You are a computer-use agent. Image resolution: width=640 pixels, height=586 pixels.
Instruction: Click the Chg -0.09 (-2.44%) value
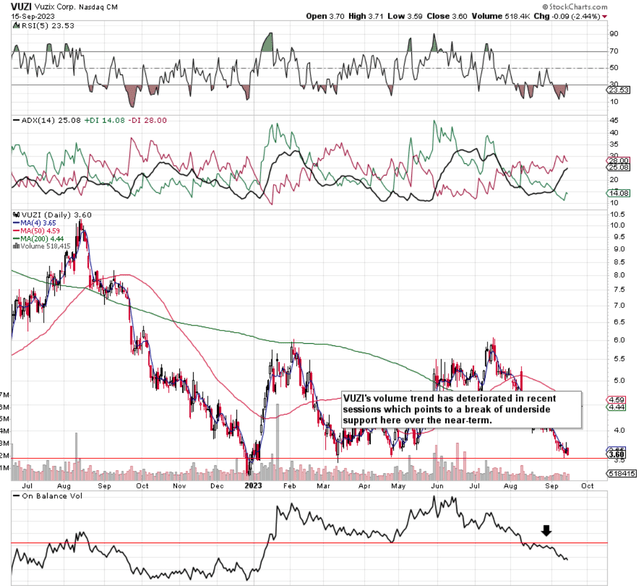pos(567,16)
